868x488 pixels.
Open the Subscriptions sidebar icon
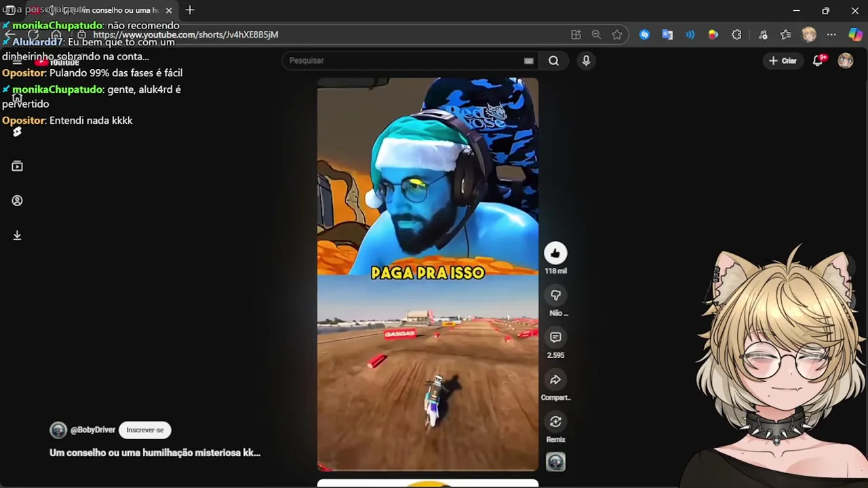coord(17,166)
